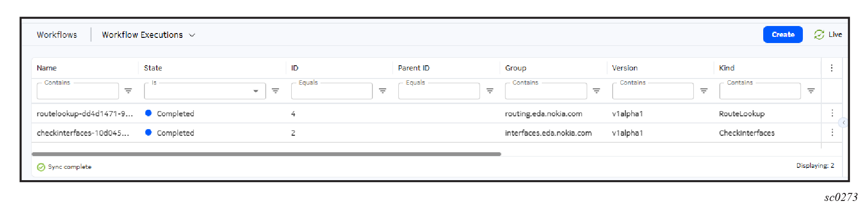Screen dimensions: 868x209
Task: Open filter menu for Parent ID column
Action: 490,91
